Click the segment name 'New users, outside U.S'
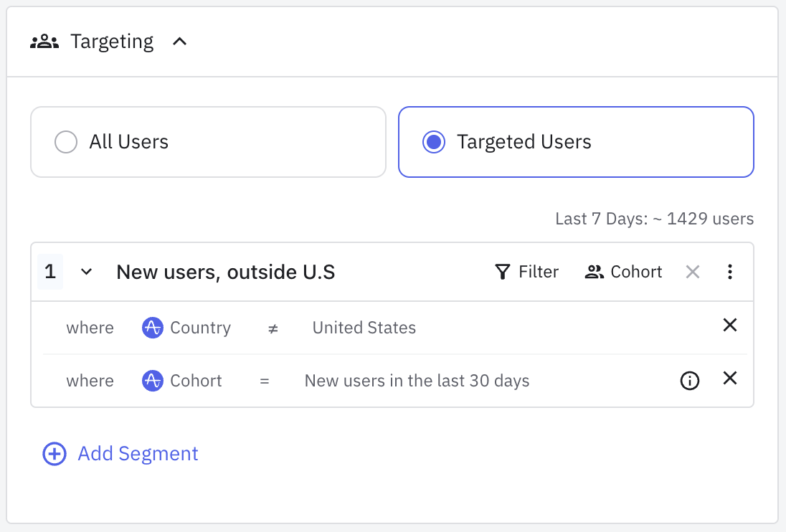The height and width of the screenshot is (532, 786). click(225, 272)
